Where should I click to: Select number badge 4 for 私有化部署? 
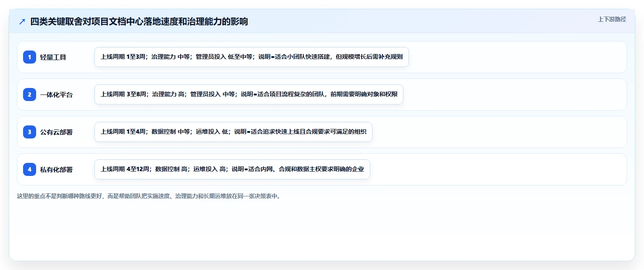30,169
